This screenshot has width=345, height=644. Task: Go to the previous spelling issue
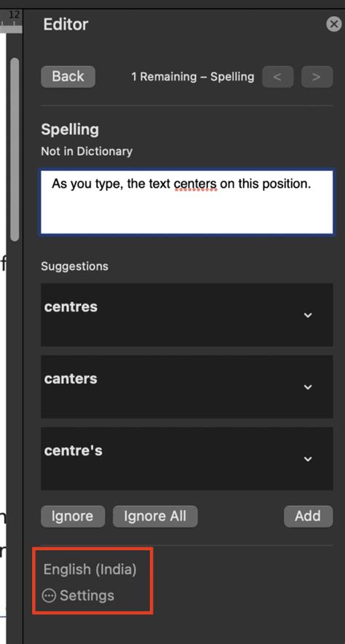(x=277, y=77)
